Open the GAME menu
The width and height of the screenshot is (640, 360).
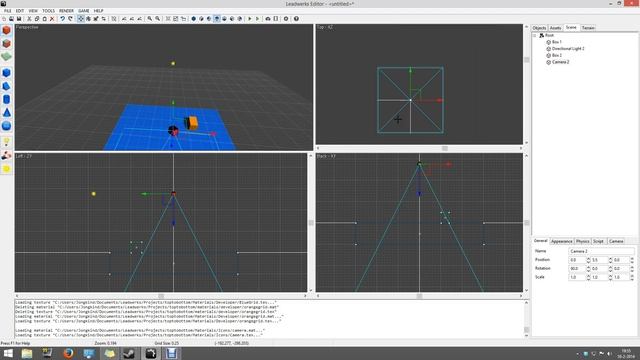84,11
